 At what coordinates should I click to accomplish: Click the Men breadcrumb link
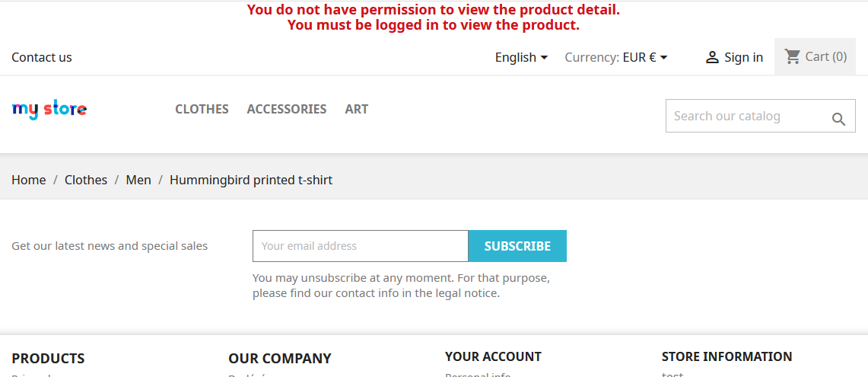[x=138, y=180]
